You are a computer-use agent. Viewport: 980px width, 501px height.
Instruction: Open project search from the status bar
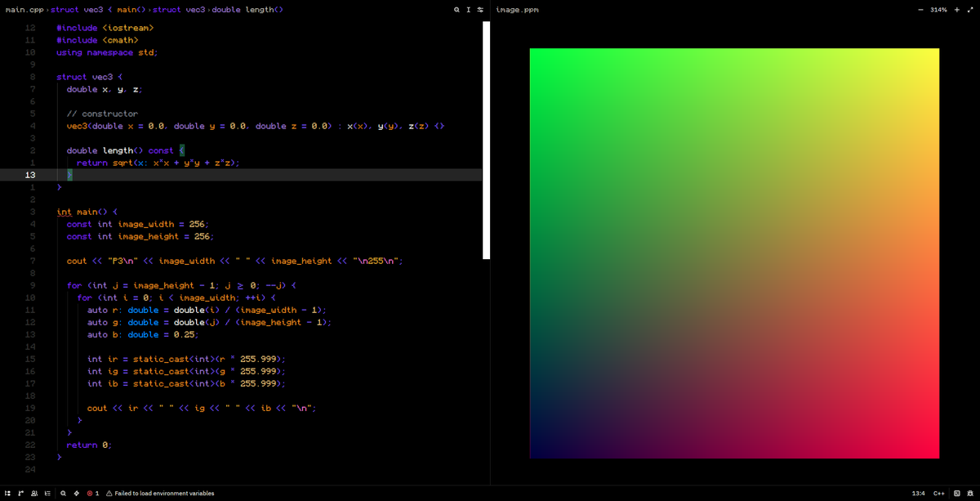63,494
